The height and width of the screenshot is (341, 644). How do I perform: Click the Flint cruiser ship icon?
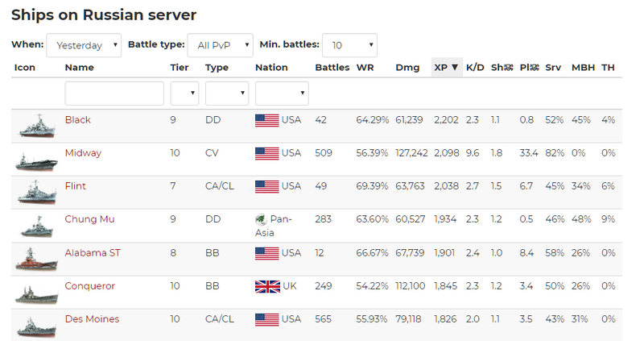[37, 192]
